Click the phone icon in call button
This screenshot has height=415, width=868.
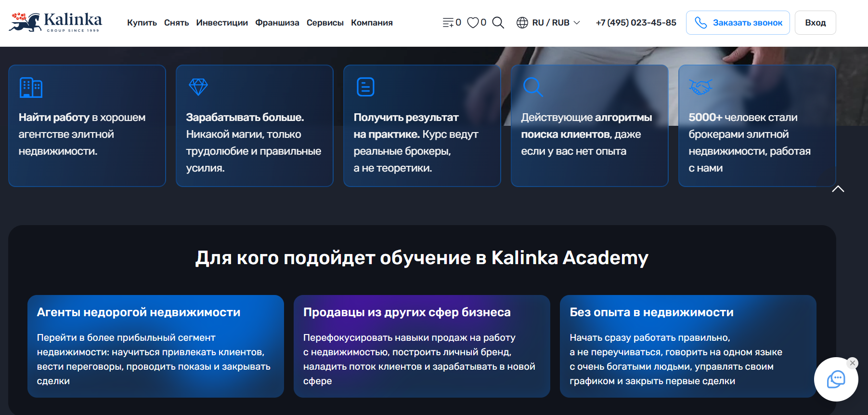(x=701, y=23)
